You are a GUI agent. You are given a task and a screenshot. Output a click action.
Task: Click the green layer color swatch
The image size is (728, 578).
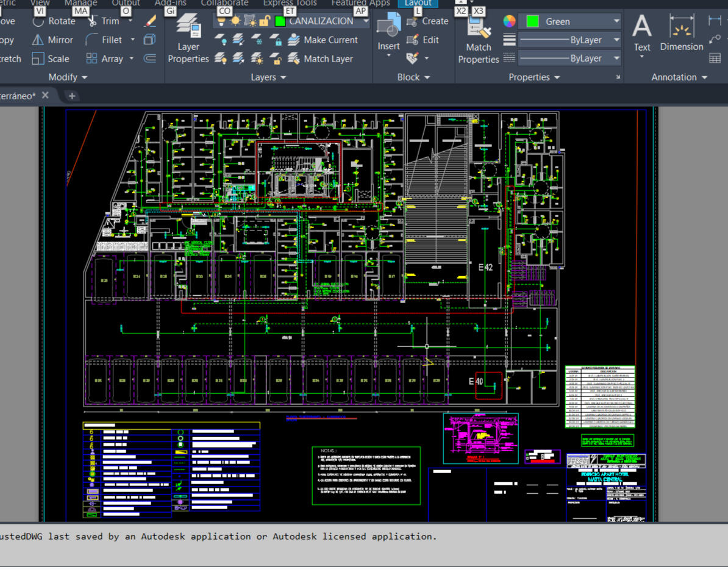[280, 21]
